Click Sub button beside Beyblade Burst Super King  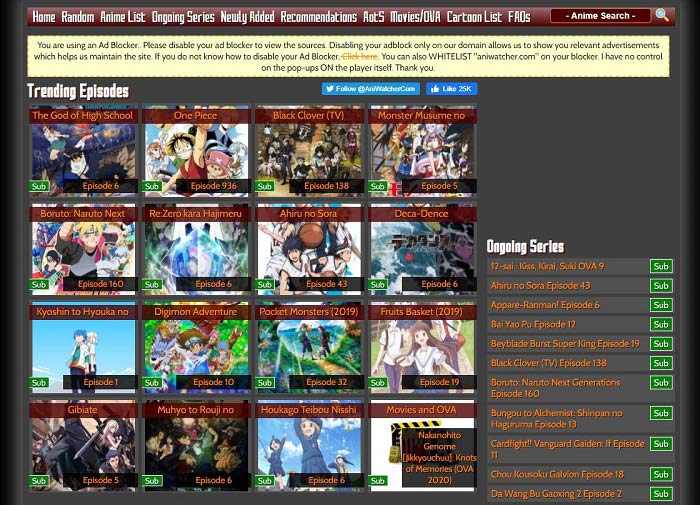661,344
